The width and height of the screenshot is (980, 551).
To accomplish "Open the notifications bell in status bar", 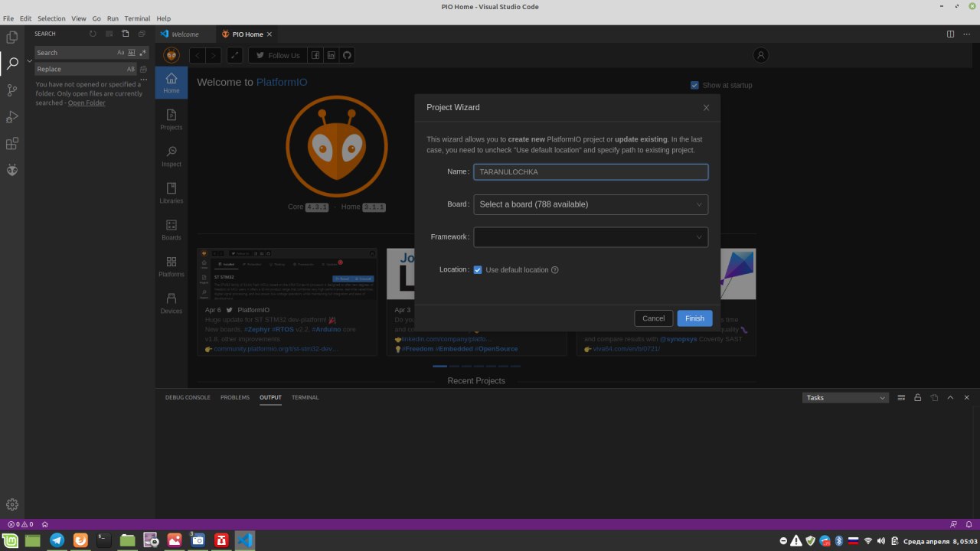I will click(969, 524).
